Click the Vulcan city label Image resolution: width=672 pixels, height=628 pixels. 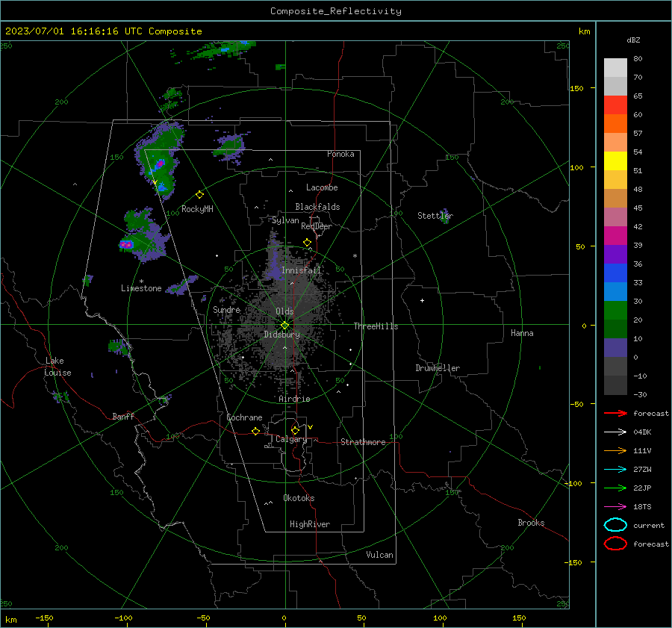[x=379, y=555]
